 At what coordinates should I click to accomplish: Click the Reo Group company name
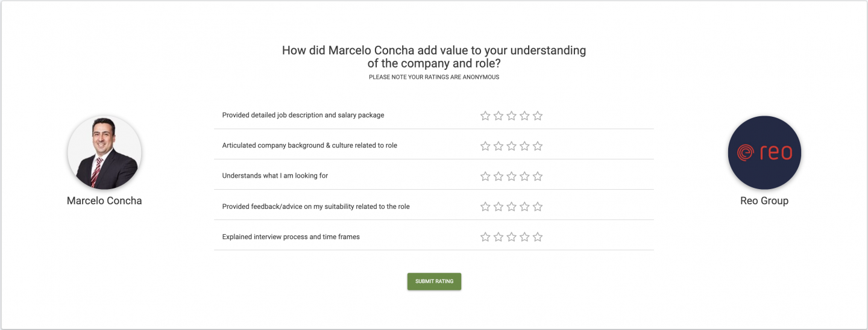point(764,201)
